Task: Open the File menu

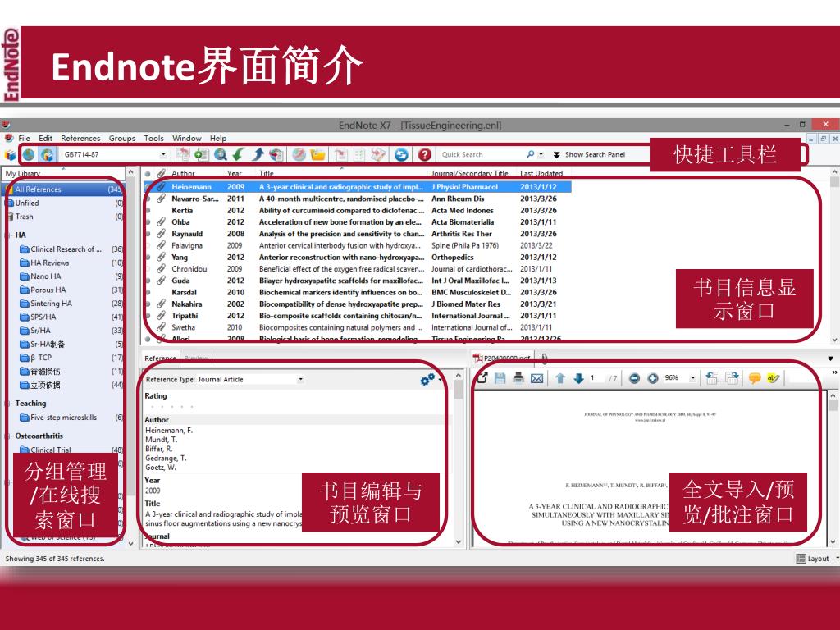Action: pos(24,138)
